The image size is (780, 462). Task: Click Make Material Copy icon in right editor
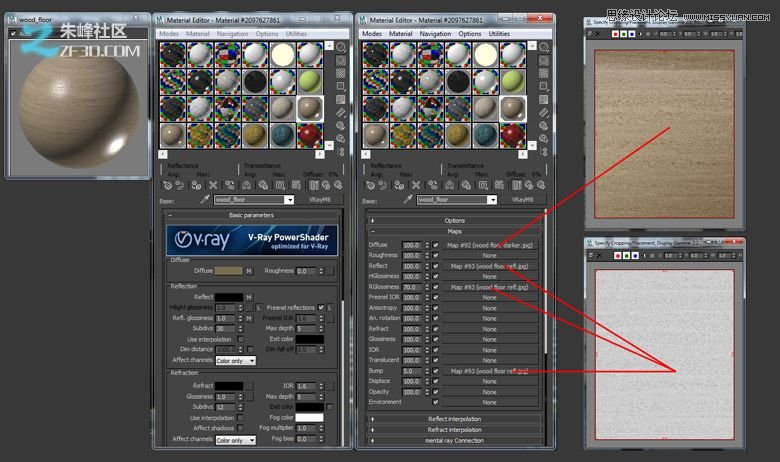click(x=433, y=185)
